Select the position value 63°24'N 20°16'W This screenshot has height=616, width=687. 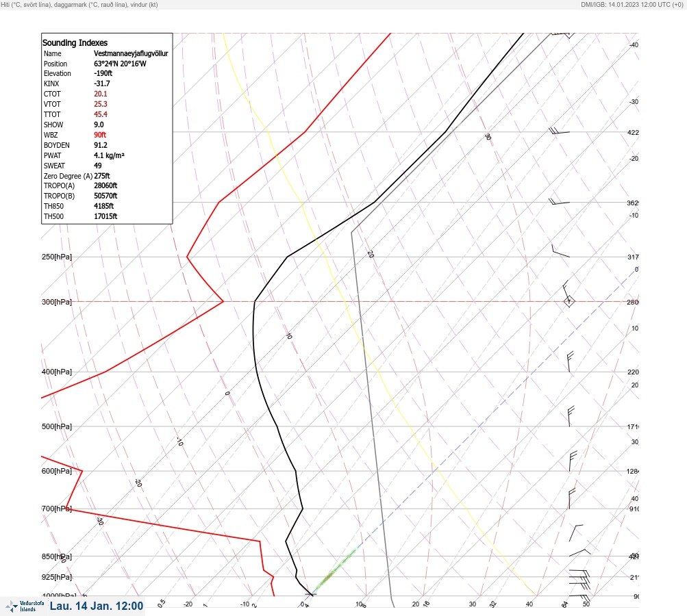tap(120, 64)
